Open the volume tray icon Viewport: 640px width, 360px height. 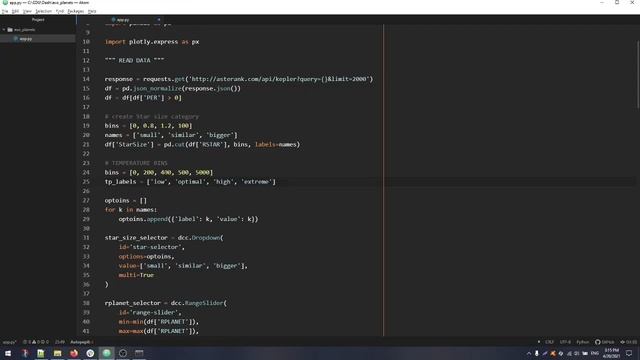pos(577,353)
